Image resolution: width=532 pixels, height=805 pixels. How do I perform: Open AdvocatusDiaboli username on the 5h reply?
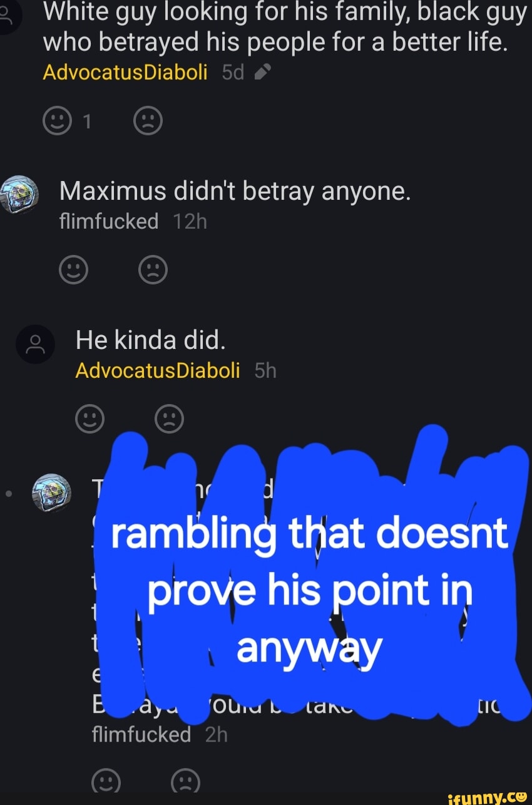pyautogui.click(x=158, y=371)
